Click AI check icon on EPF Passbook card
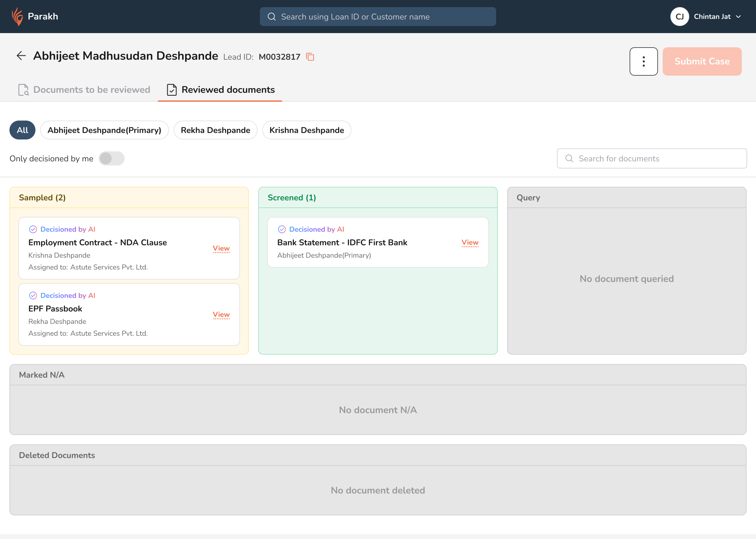The height and width of the screenshot is (539, 756). pos(33,296)
